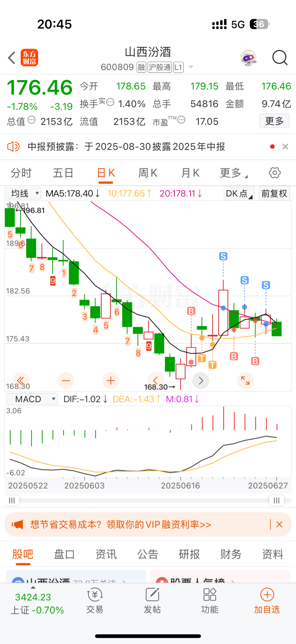Tap the 176.46 current price
The image size is (296, 644).
pos(40,88)
